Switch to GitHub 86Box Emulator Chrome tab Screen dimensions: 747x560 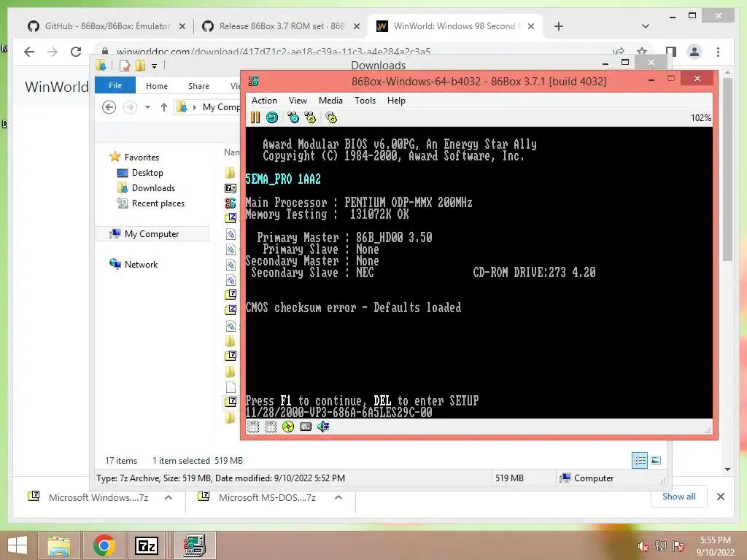tap(106, 26)
